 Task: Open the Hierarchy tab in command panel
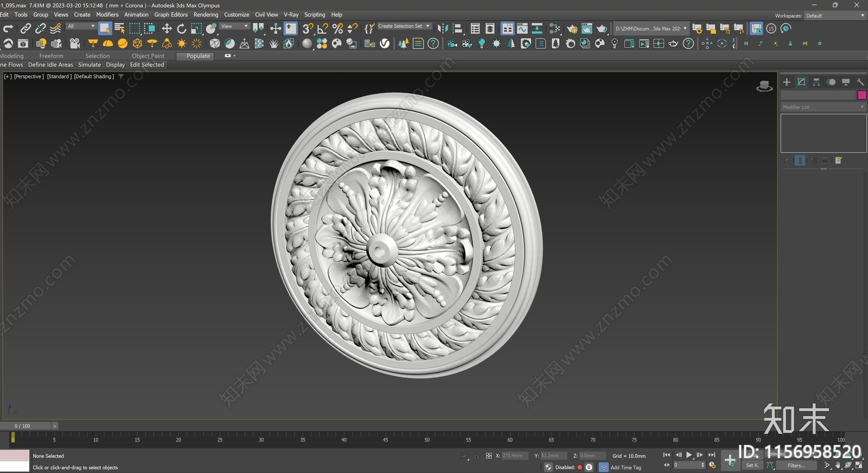(x=816, y=82)
